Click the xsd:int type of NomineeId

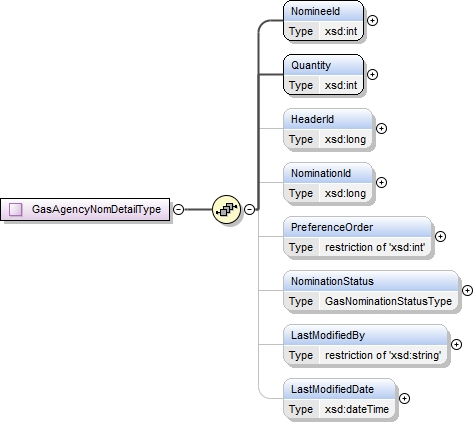pos(341,31)
